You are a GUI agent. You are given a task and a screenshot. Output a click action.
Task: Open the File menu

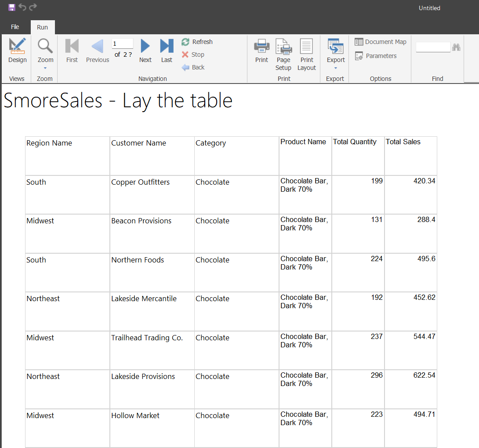15,27
